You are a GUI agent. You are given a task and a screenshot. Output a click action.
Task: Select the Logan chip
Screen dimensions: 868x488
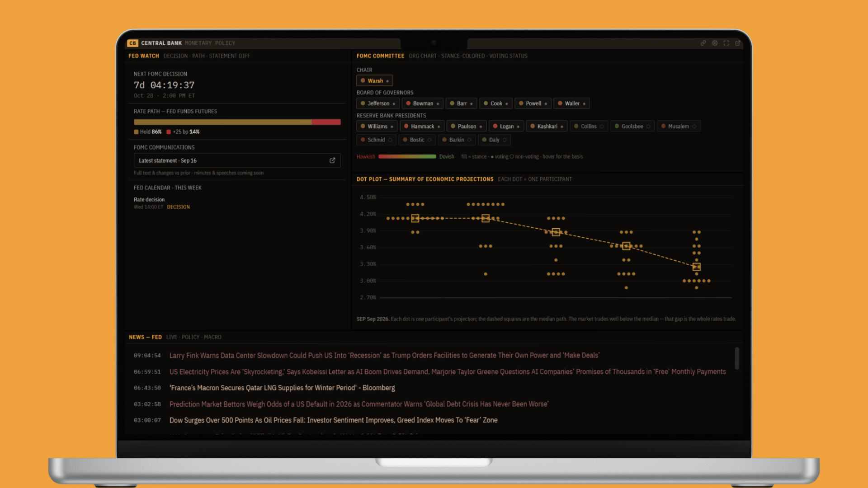(x=506, y=127)
